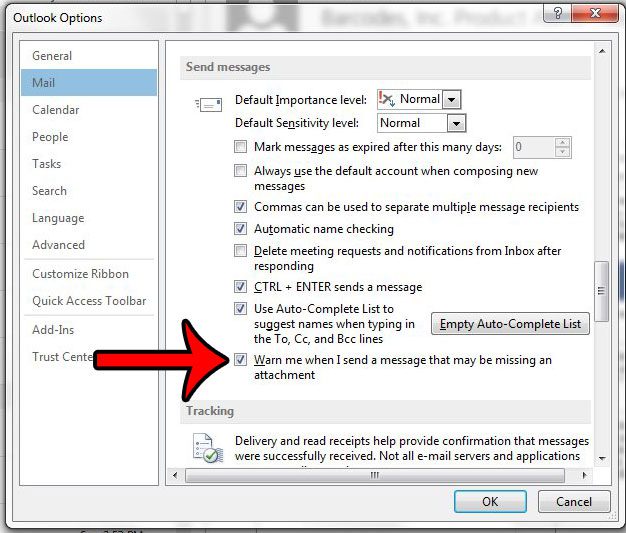626x533 pixels.
Task: Click the Default Importance level label
Action: (301, 100)
